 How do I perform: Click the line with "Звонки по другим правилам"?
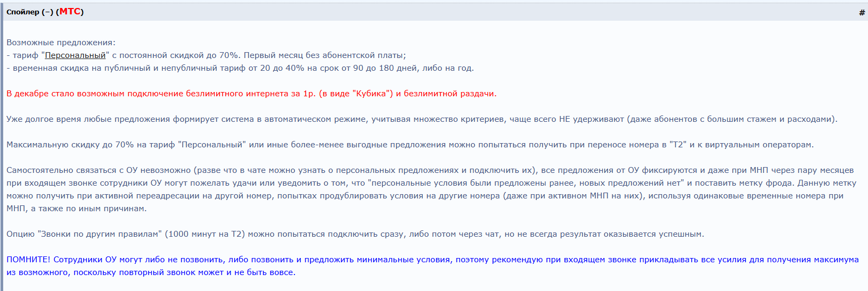355,234
